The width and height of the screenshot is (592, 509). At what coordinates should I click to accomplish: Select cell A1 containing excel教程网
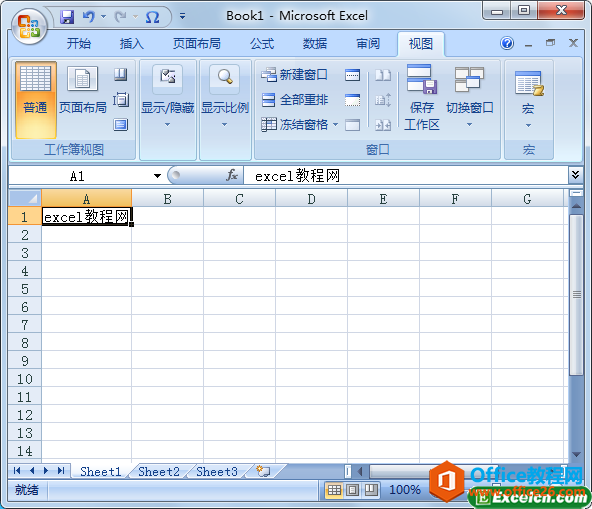(x=86, y=217)
